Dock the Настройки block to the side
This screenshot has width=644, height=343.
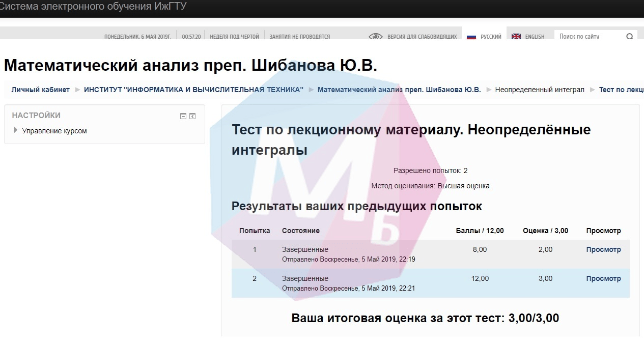coord(192,116)
